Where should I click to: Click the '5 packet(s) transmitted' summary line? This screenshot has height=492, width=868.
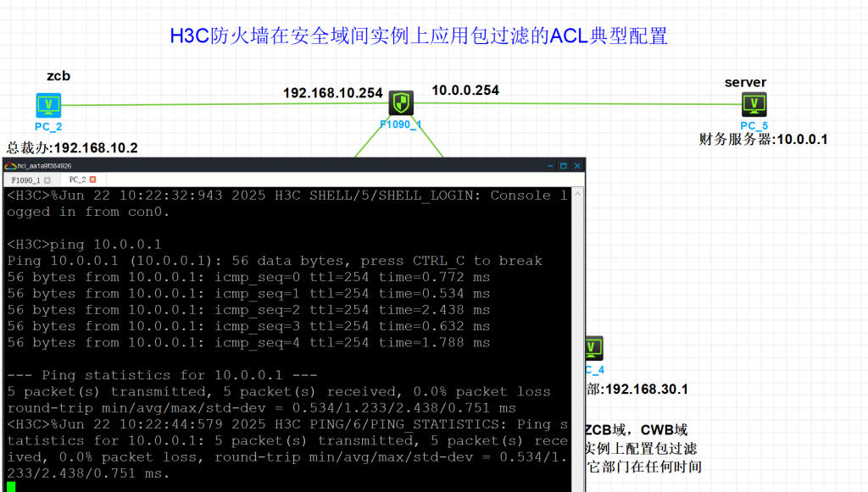coord(279,392)
